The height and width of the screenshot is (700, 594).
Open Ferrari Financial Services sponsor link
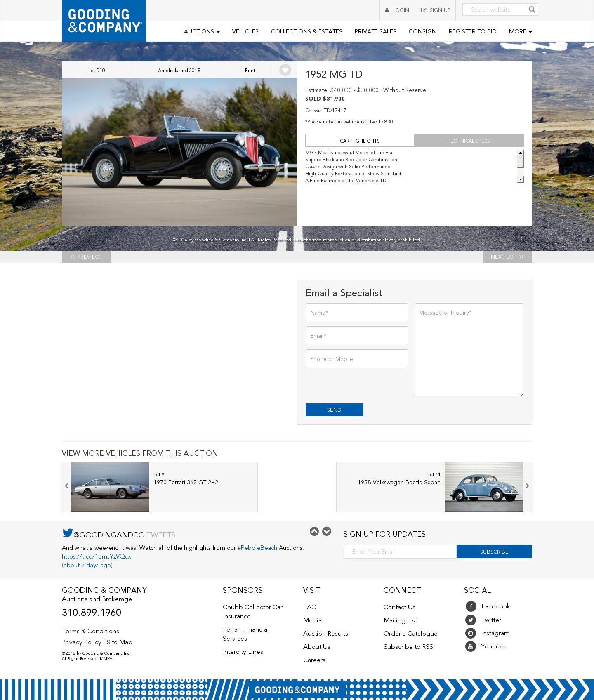pyautogui.click(x=246, y=634)
